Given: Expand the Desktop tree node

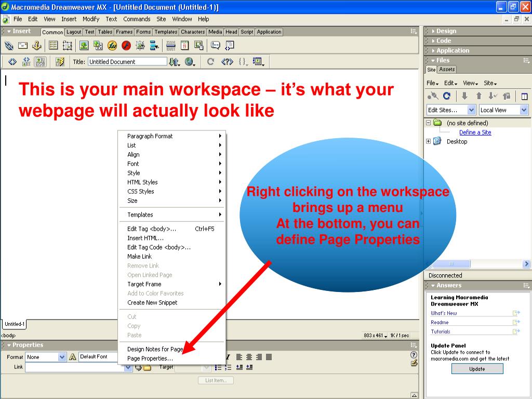Looking at the screenshot, I should 429,141.
